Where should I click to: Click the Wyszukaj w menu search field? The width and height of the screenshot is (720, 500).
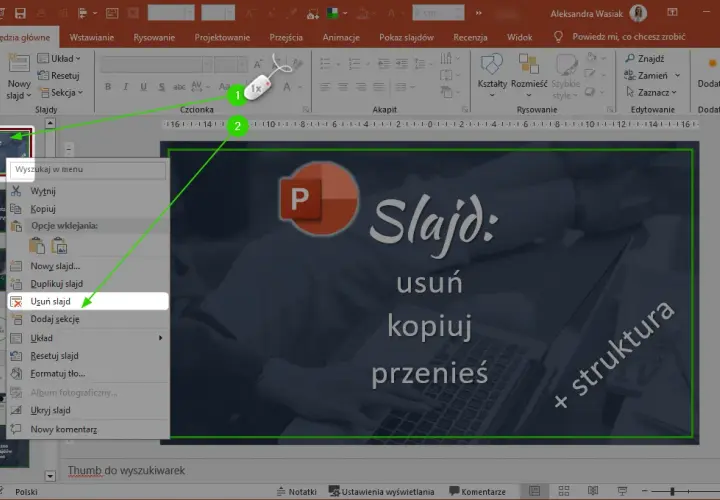(x=88, y=169)
